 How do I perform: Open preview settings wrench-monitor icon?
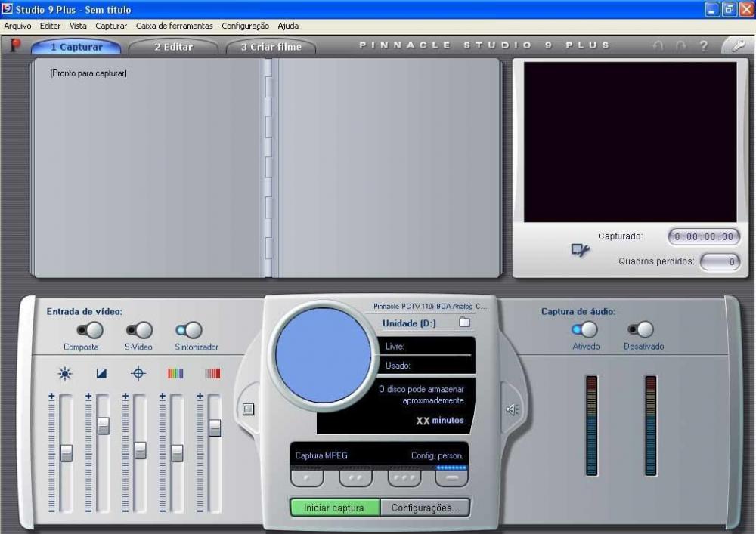click(580, 250)
